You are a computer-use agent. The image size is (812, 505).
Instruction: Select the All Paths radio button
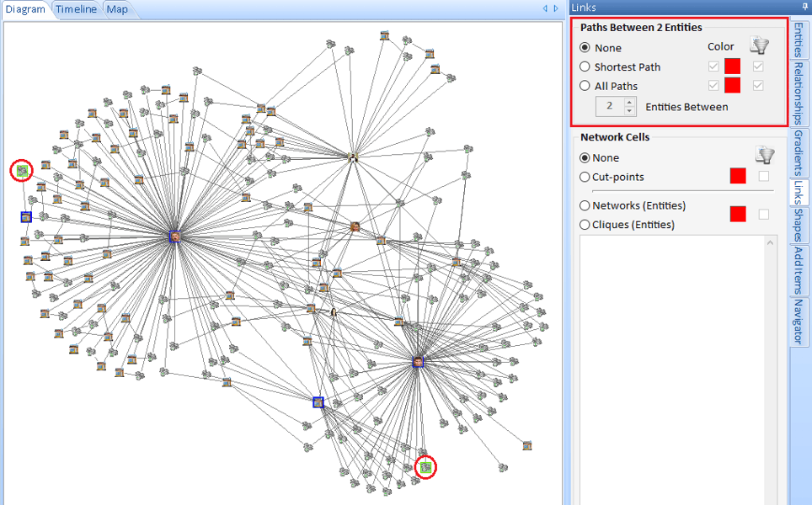(585, 86)
